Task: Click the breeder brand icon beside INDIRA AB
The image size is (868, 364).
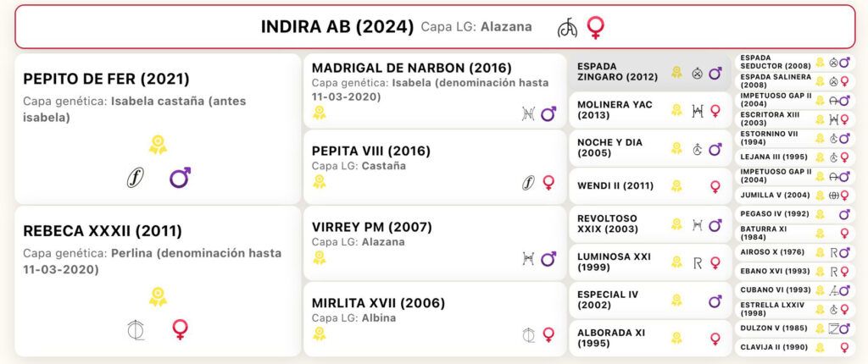Action: tap(567, 28)
